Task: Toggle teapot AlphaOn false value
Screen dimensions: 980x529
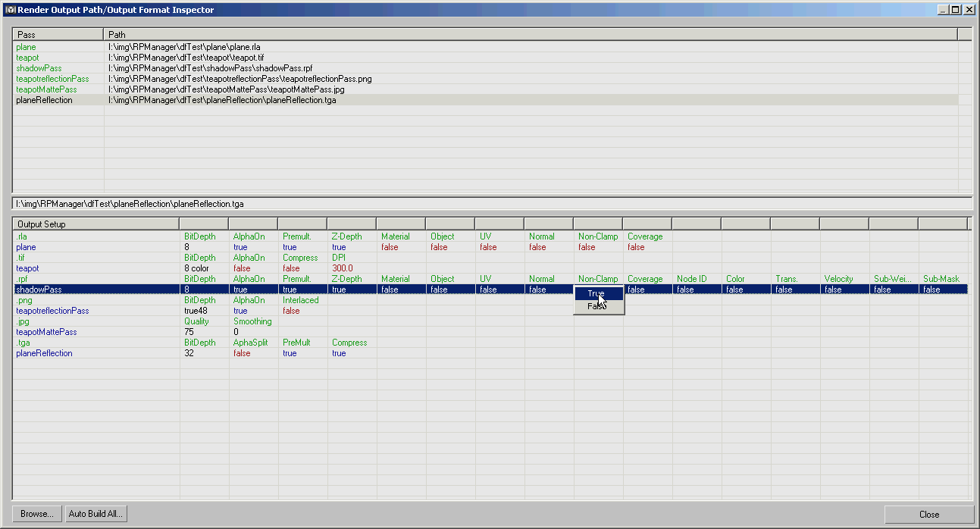Action: tap(242, 268)
